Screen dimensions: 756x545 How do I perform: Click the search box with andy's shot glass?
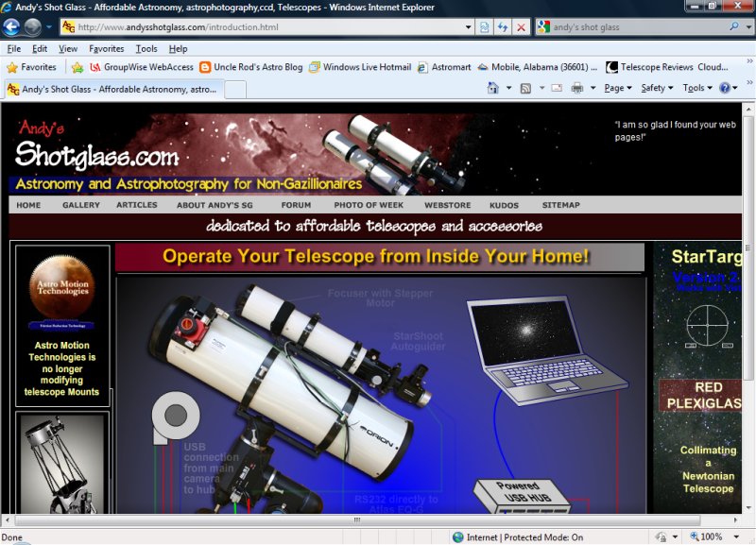coord(639,27)
